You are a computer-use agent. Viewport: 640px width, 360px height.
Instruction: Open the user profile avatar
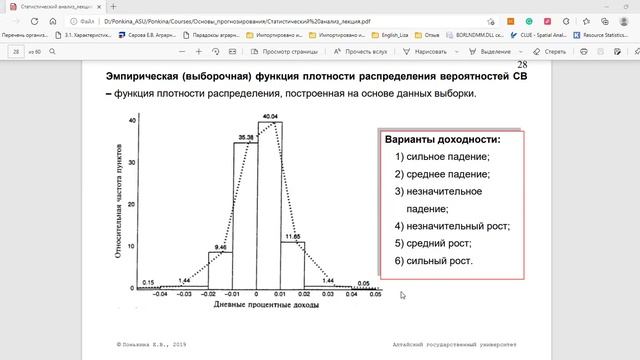pyautogui.click(x=624, y=21)
